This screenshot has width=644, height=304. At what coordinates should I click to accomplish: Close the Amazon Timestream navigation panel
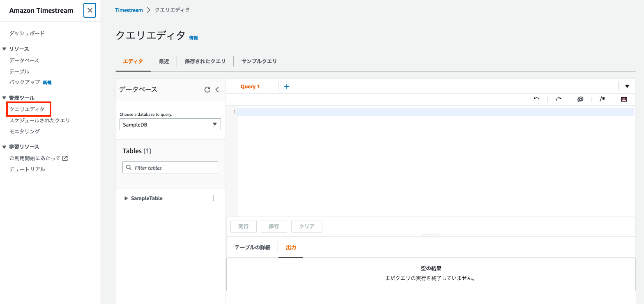tap(90, 11)
